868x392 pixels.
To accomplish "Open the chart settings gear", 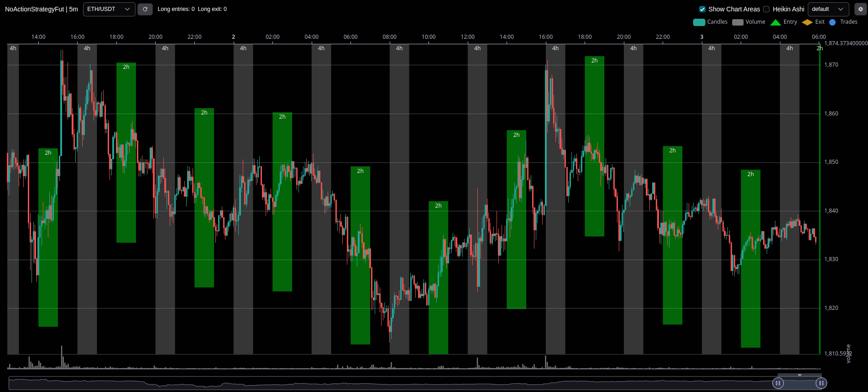I will 860,9.
